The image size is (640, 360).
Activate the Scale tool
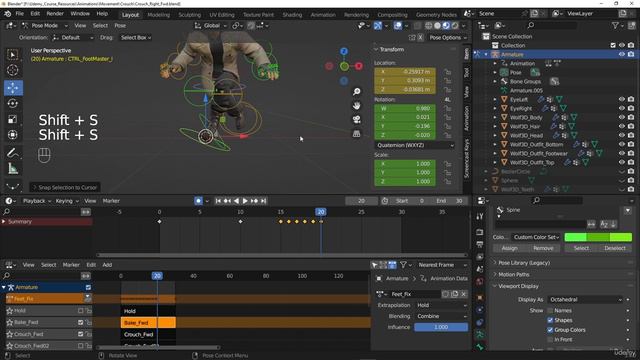pos(13,119)
